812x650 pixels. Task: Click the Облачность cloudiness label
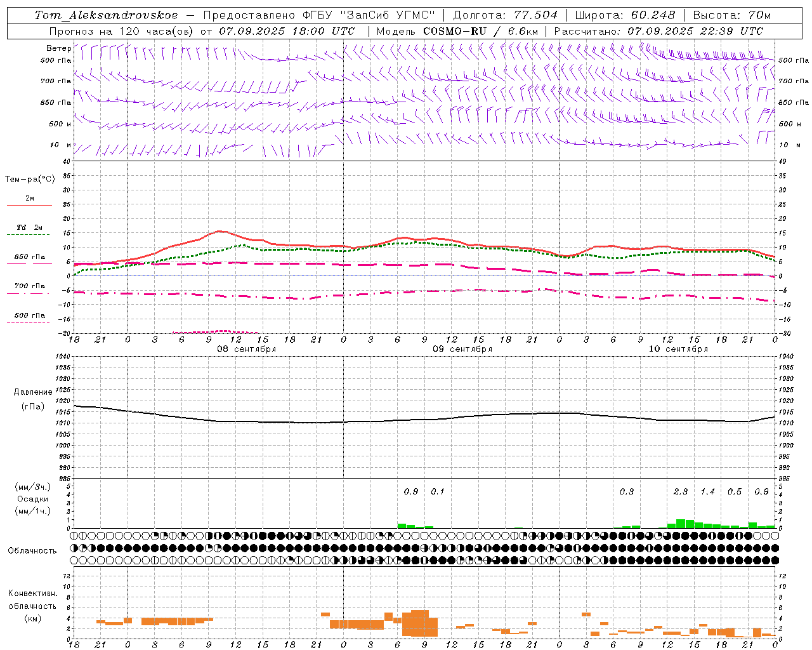[32, 550]
